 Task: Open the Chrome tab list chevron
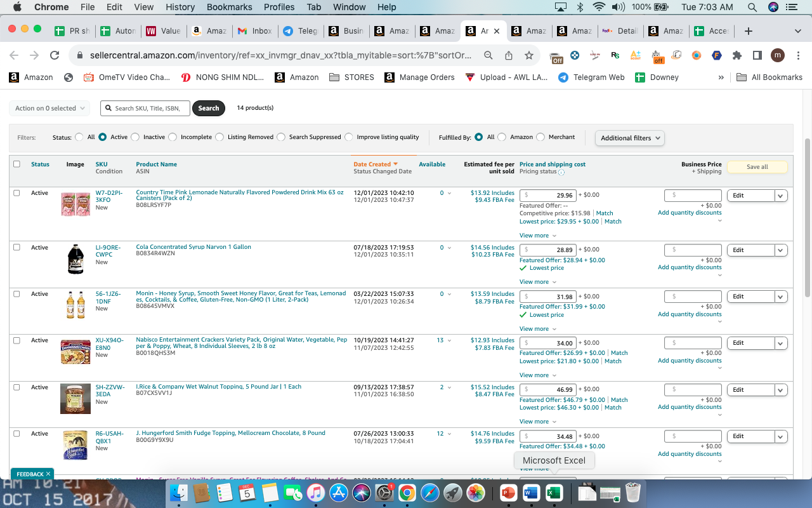pyautogui.click(x=797, y=31)
